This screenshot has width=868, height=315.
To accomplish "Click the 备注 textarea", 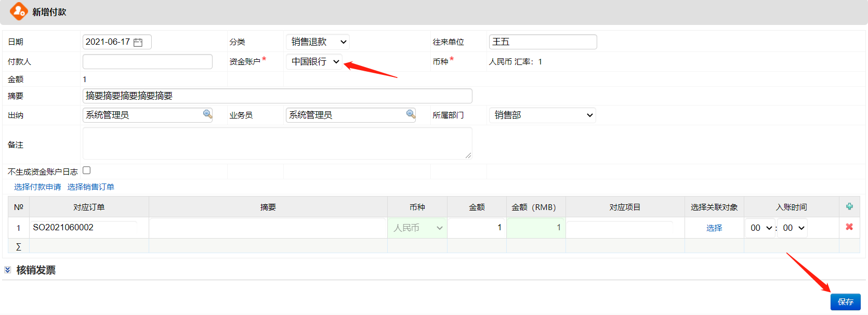I will click(x=278, y=143).
